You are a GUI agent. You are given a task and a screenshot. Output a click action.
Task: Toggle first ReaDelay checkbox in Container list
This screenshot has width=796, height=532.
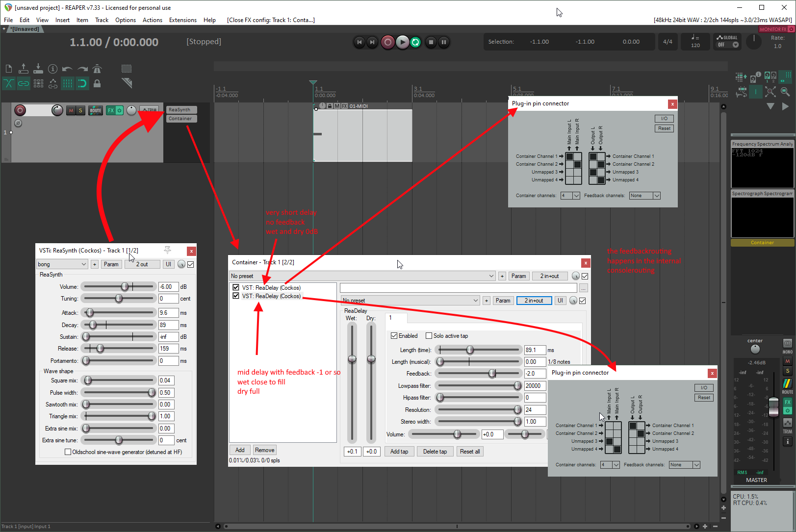tap(236, 288)
